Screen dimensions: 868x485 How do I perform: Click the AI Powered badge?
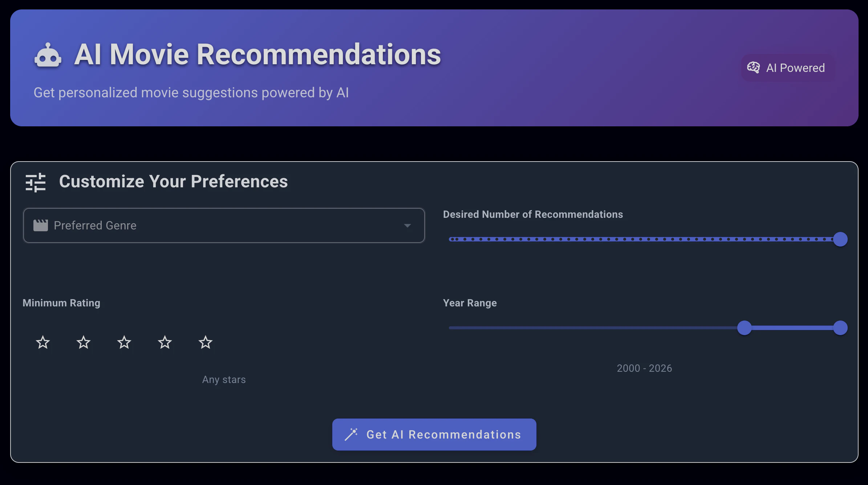[787, 68]
